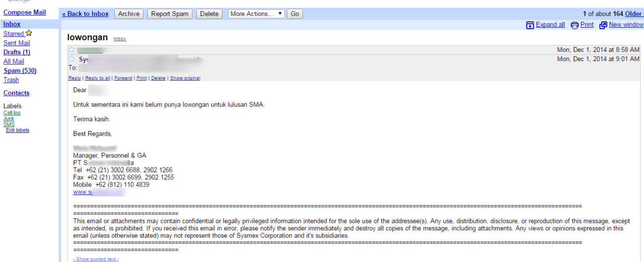Click the Inbox label tag beside the subject
Image resolution: width=644 pixels, height=262 pixels.
(x=120, y=39)
